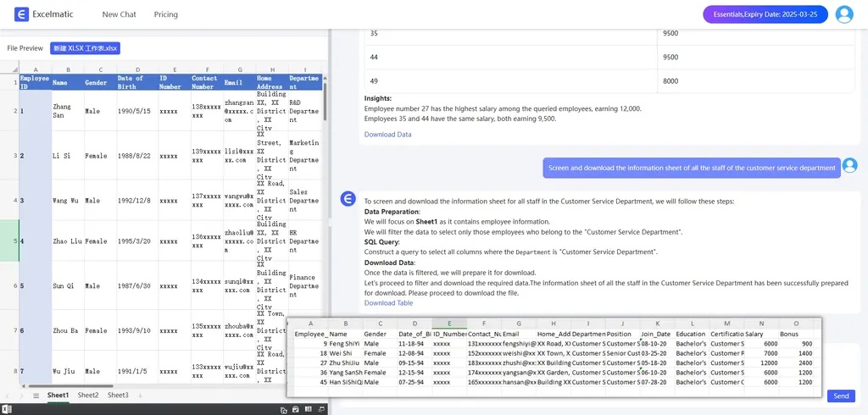Screen dimensions: 868x415
Task: Click the Excelmatic logo icon
Action: (19, 14)
